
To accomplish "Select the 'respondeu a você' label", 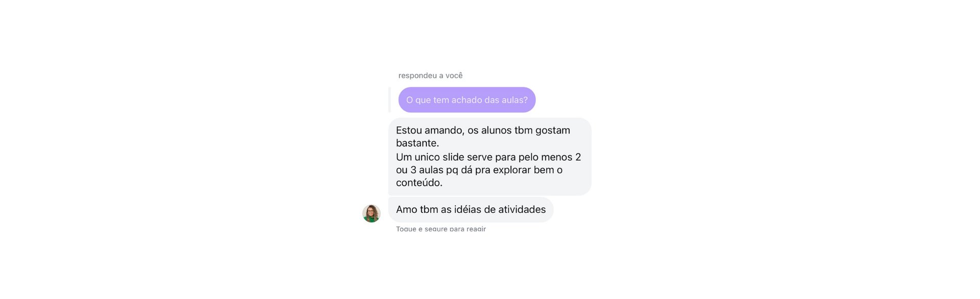I will tap(430, 76).
